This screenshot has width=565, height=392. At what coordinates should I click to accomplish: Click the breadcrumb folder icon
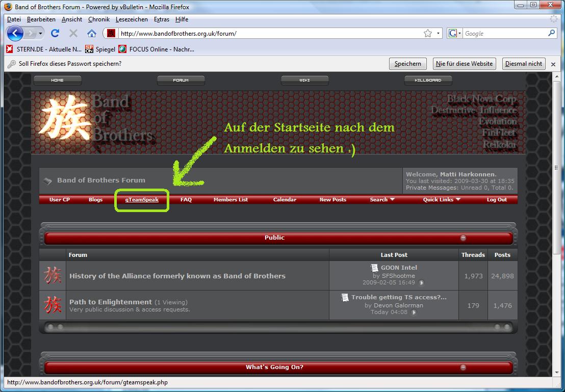click(47, 180)
